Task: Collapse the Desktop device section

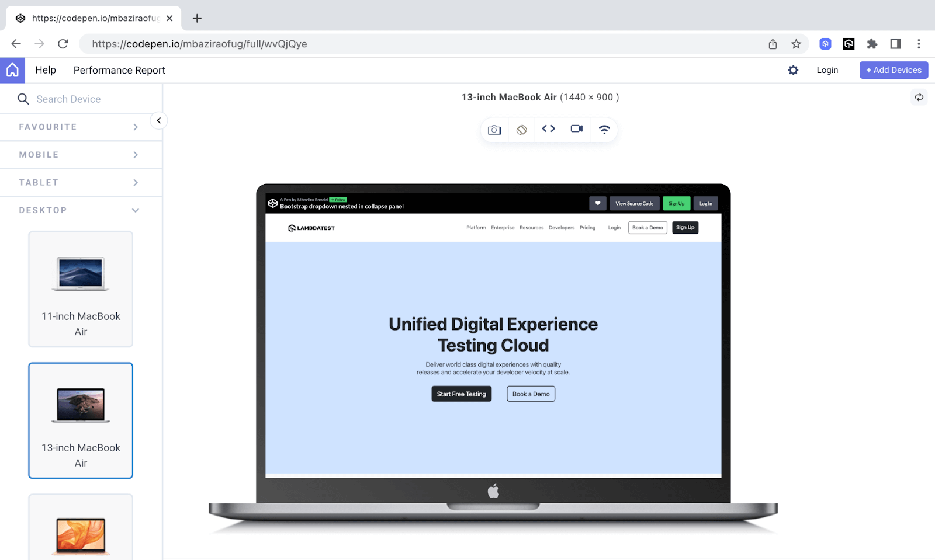Action: click(x=81, y=210)
